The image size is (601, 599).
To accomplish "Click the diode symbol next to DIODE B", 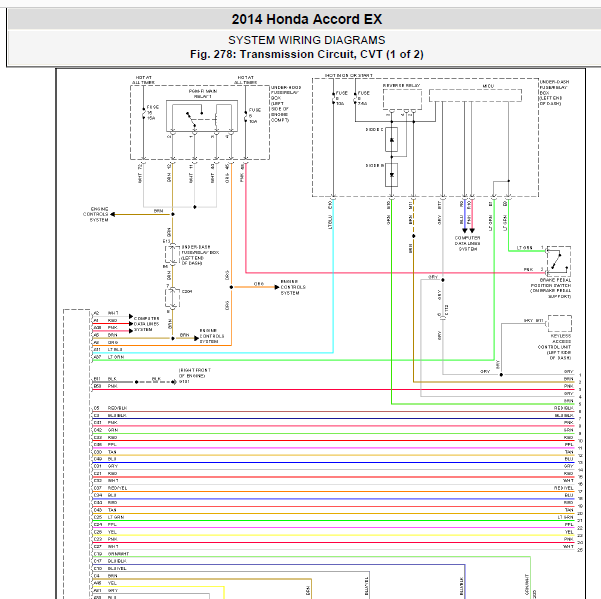I will pos(391,175).
